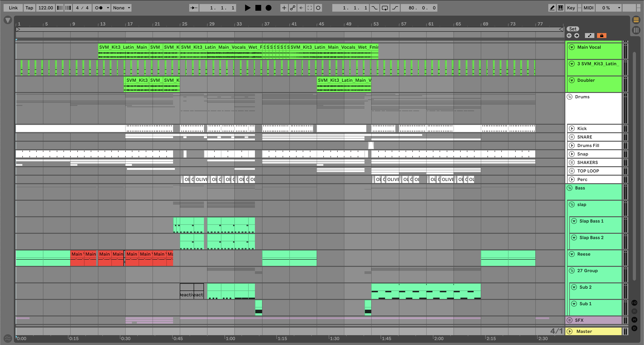Fold the Main Vocal track
644x345 pixels.
click(572, 47)
